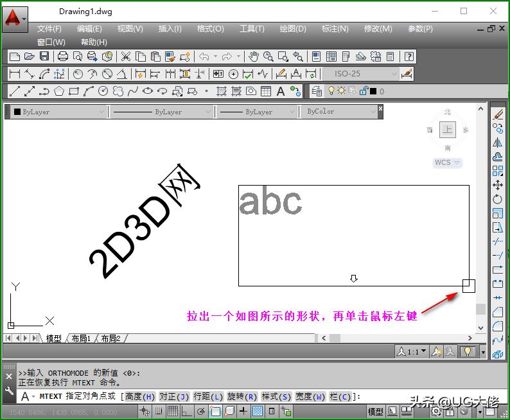Click the Erase tool in modify toolbar
Viewport: 510px width, 420px height.
click(x=498, y=114)
